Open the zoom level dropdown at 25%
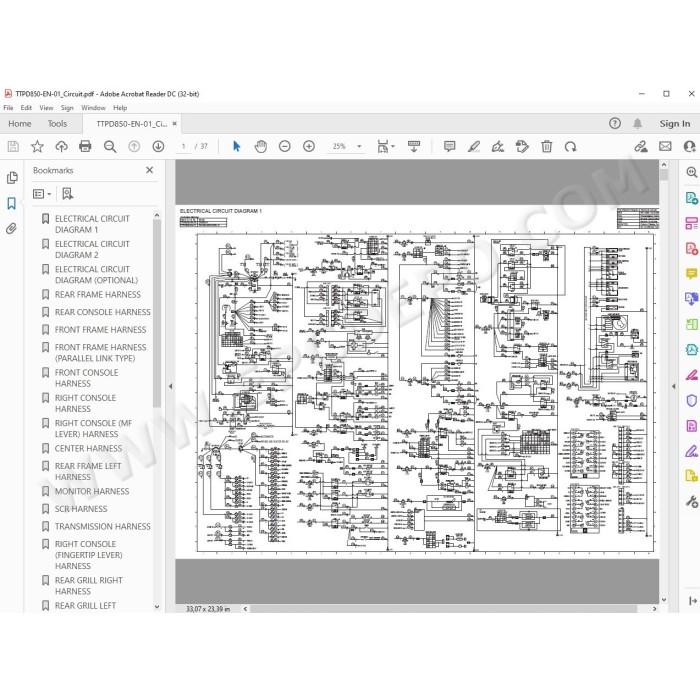This screenshot has width=700, height=700. pos(347,146)
